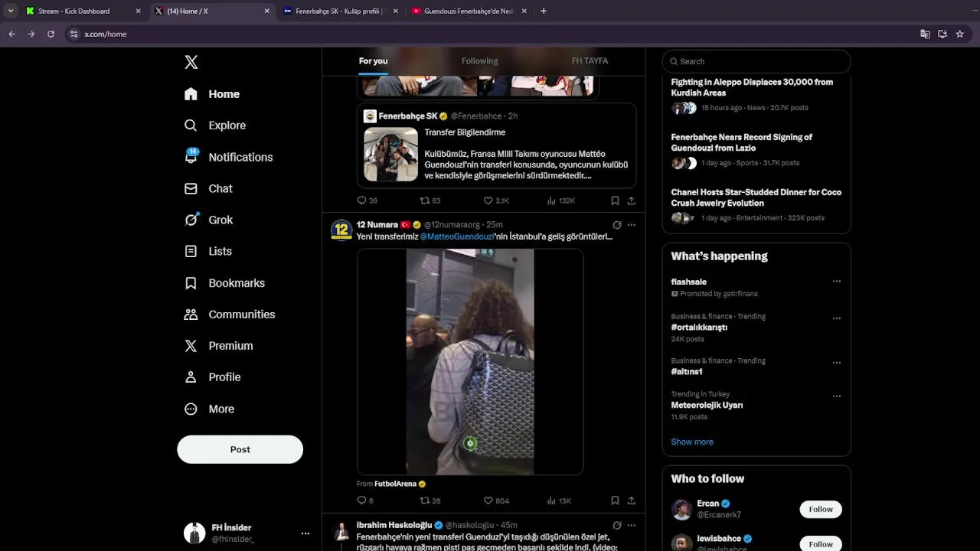Open Communities from the sidebar
This screenshot has height=551, width=980.
(x=230, y=315)
